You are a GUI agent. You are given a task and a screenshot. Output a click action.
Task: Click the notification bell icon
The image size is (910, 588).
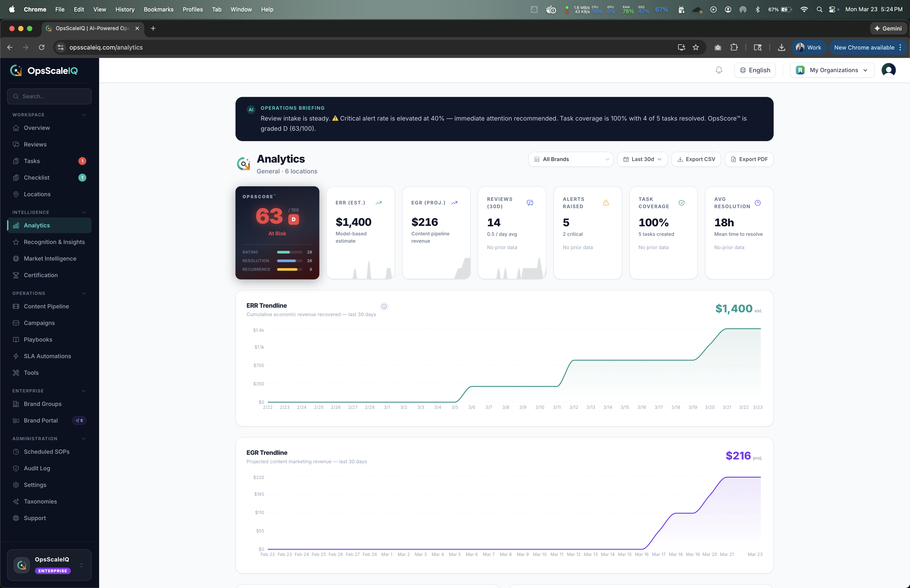coord(719,70)
